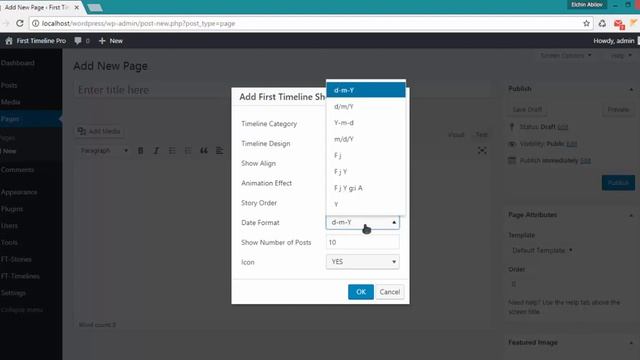Select m/d/Y date format option

point(366,139)
